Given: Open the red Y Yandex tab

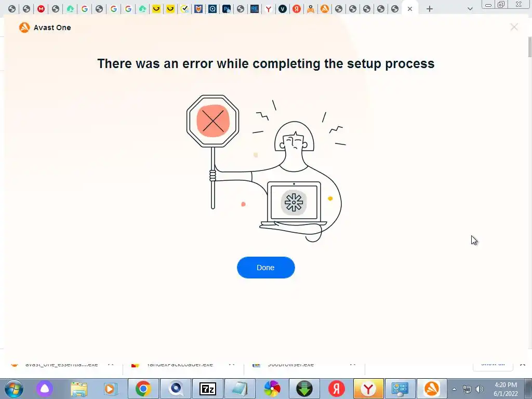Looking at the screenshot, I should tap(269, 9).
